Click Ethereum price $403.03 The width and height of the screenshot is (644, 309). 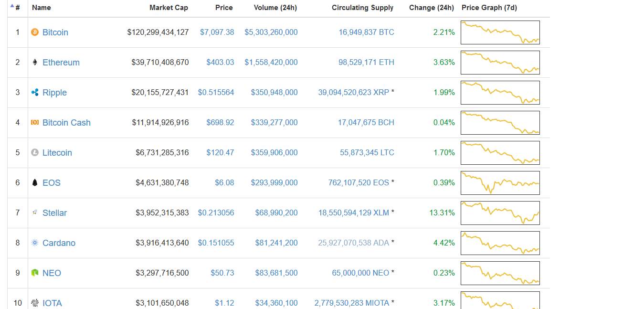pyautogui.click(x=220, y=62)
